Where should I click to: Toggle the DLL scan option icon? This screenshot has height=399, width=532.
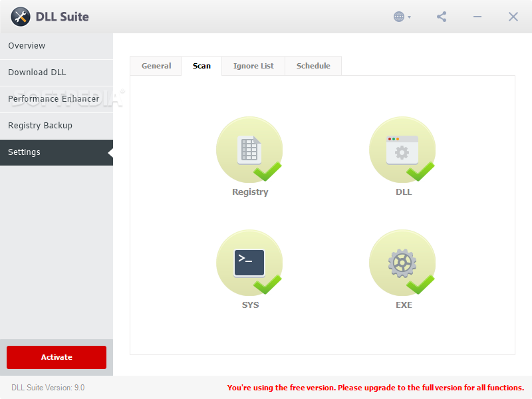[x=402, y=150]
